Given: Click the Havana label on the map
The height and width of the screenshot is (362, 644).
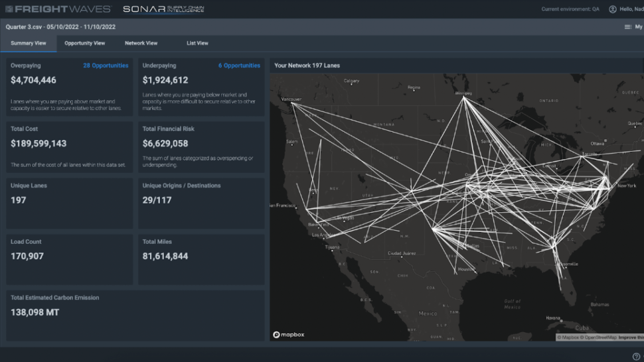Looking at the screenshot, I should coord(553,318).
